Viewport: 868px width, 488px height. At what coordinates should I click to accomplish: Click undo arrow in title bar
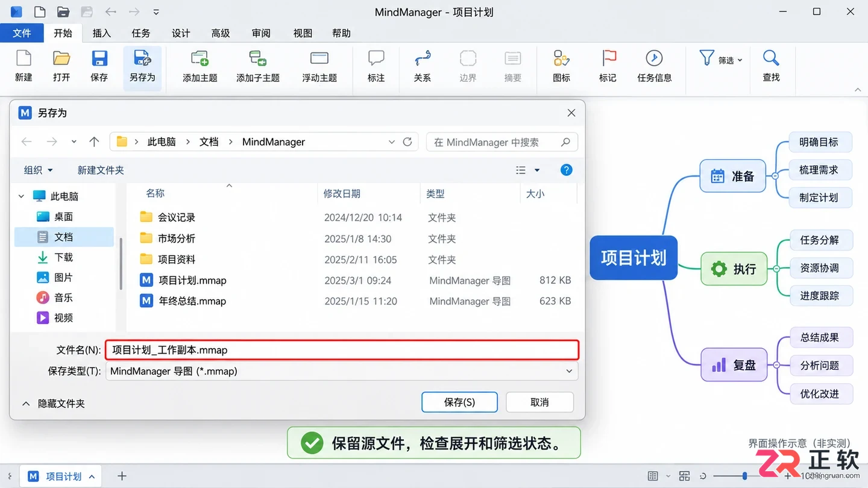click(x=111, y=11)
